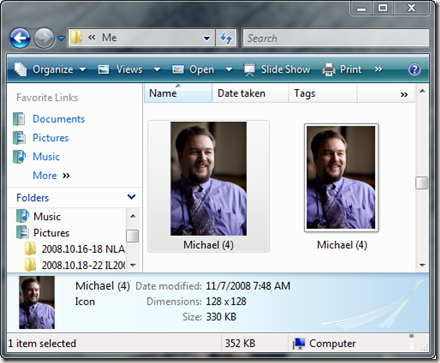Expand the address bar history dropdown

(207, 38)
